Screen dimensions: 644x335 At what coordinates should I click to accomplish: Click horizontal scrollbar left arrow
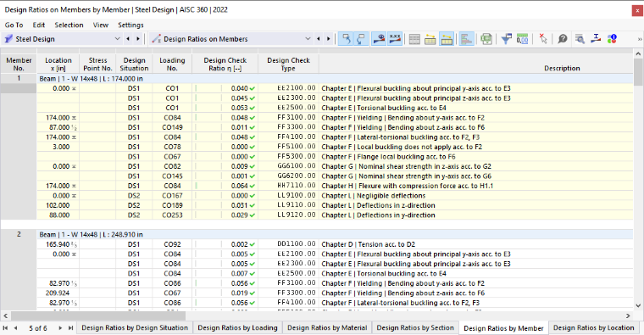coord(5,315)
